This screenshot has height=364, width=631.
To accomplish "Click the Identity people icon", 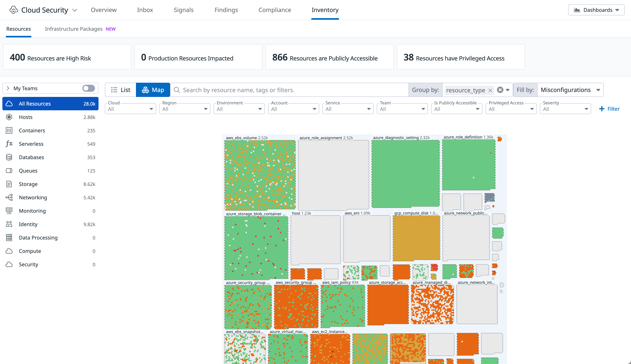I will (9, 224).
